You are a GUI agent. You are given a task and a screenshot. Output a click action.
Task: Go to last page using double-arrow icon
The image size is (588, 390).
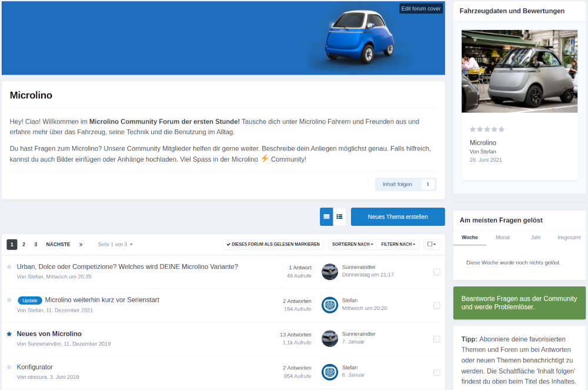point(81,245)
